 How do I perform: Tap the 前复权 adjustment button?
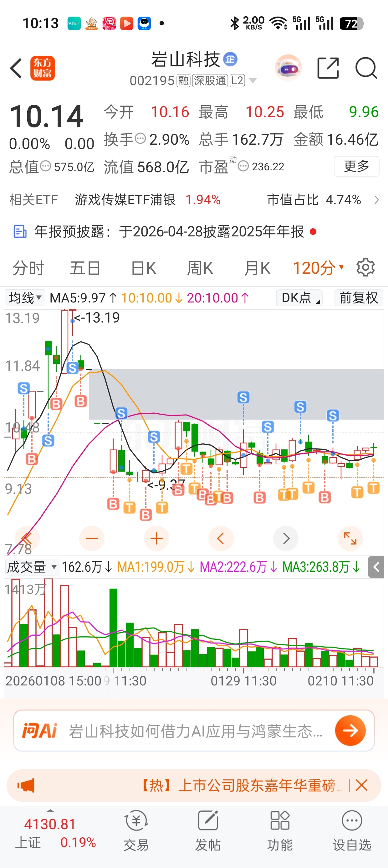(x=359, y=298)
